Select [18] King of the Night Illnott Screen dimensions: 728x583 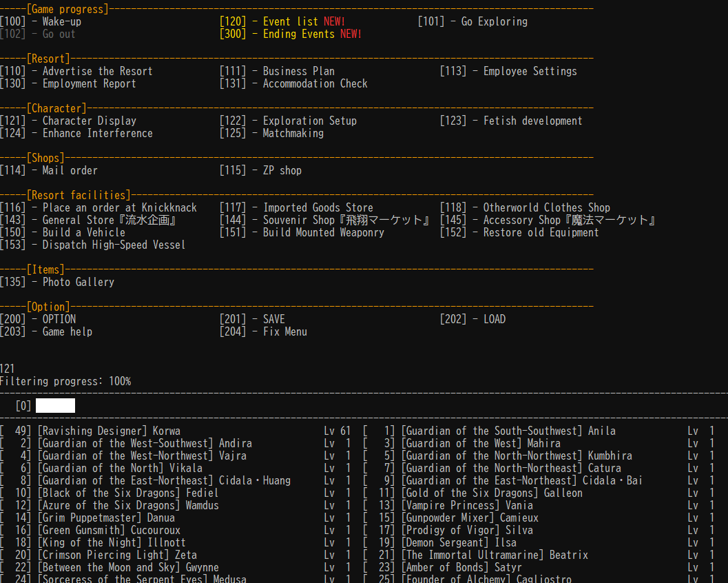point(175,542)
